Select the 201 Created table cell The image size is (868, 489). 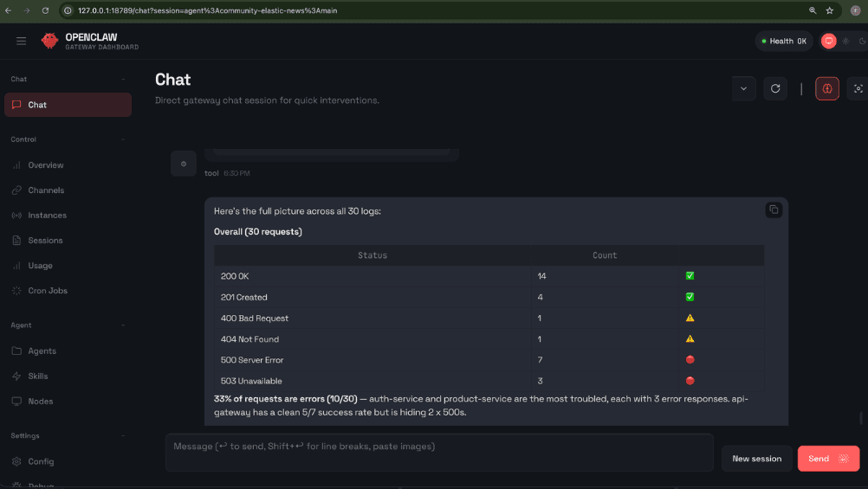[372, 297]
